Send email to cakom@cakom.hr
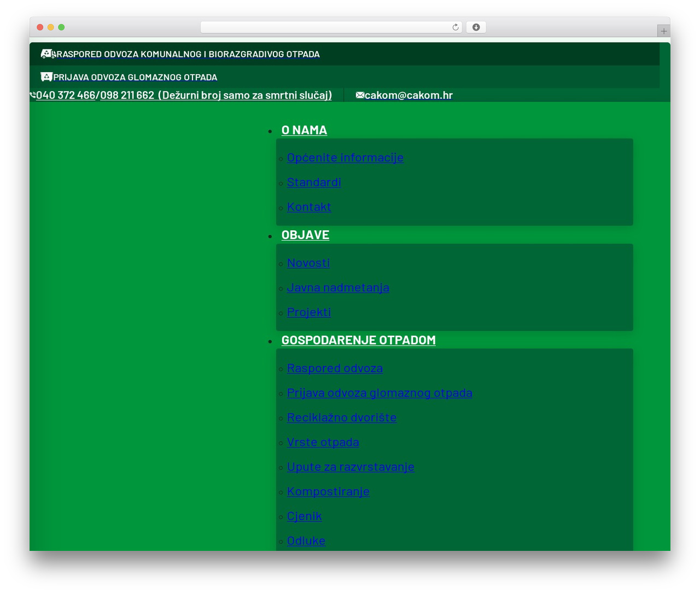Image resolution: width=700 pixels, height=593 pixels. (409, 95)
